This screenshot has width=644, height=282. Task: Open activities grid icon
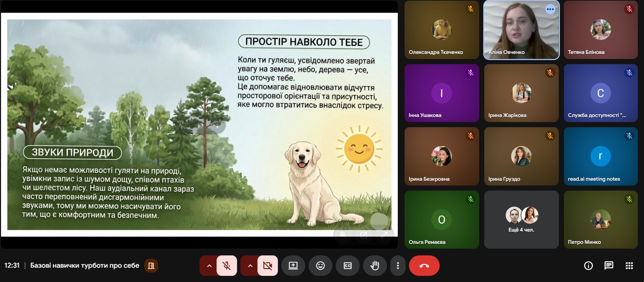(x=629, y=266)
